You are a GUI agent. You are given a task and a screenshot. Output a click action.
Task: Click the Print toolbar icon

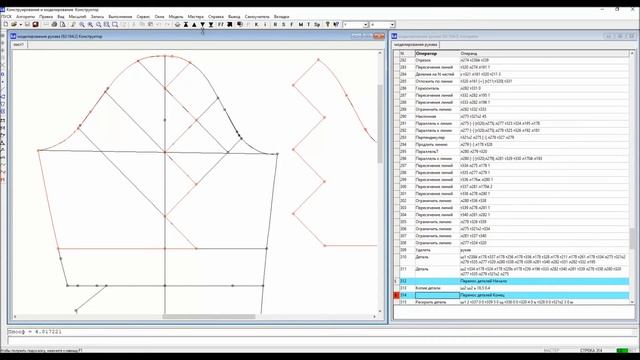(54, 24)
